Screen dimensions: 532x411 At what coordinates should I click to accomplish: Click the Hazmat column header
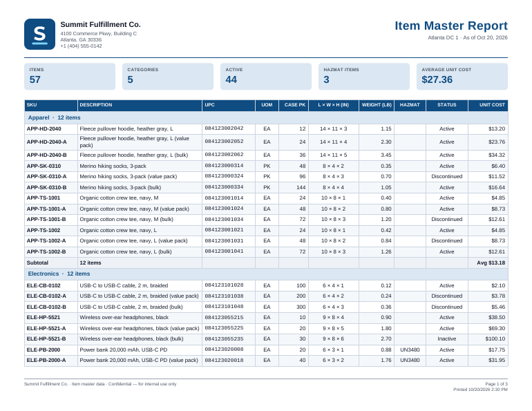[x=410, y=105]
